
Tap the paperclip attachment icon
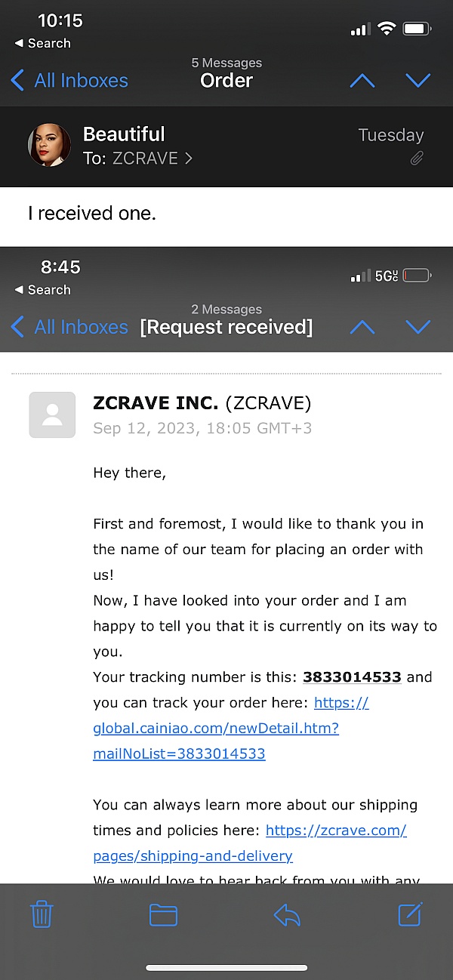[x=416, y=159]
